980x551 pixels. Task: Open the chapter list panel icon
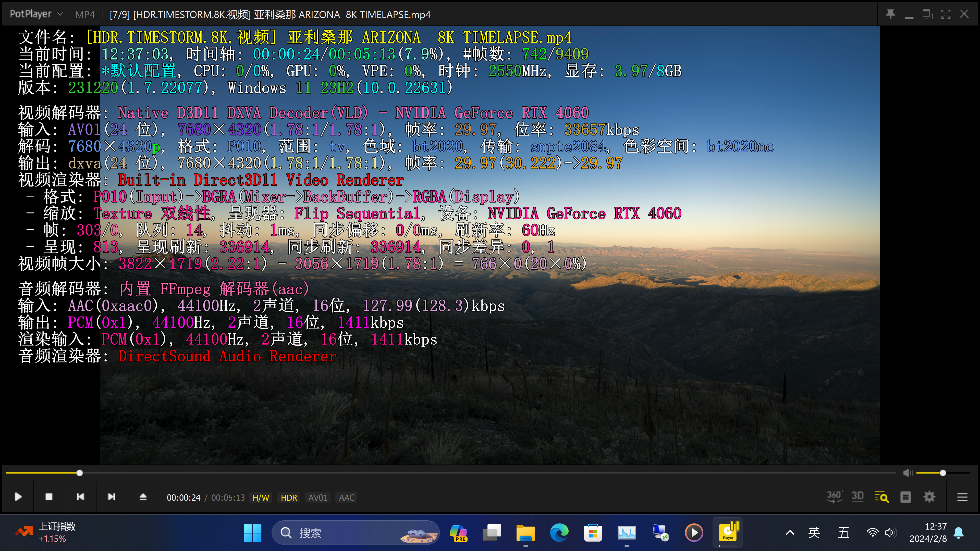(x=905, y=497)
